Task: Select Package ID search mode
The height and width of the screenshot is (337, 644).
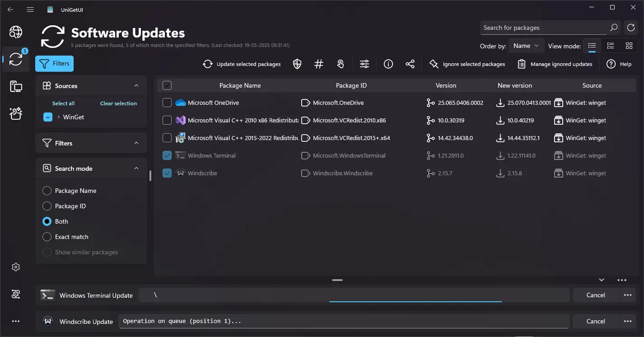Action: pyautogui.click(x=47, y=206)
